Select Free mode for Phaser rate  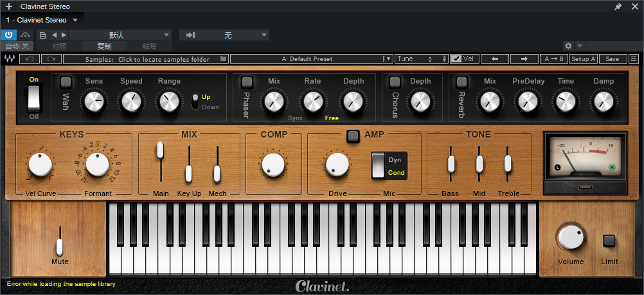[332, 118]
